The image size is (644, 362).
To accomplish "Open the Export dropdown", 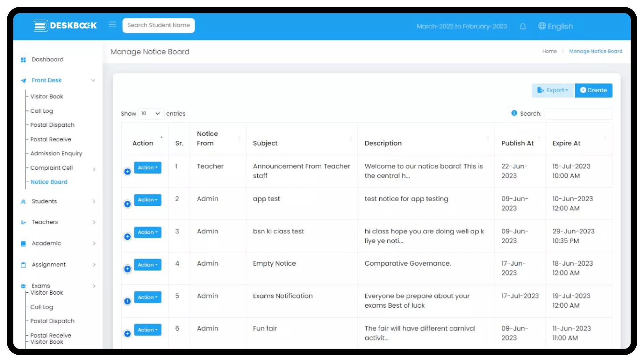I will coord(552,90).
